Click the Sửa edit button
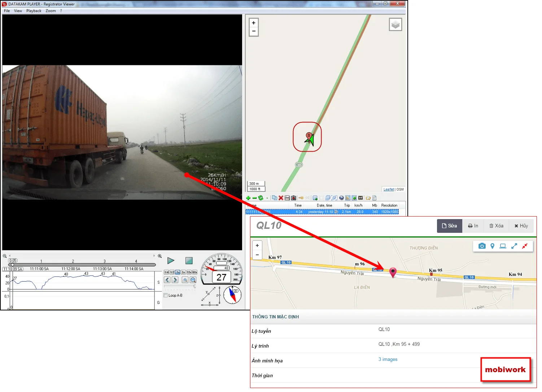This screenshot has width=542, height=392. point(450,226)
